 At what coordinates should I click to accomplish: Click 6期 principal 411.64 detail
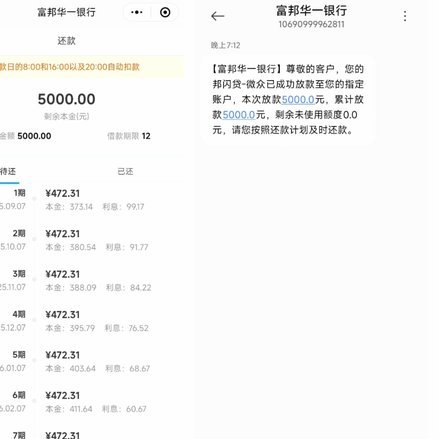(x=69, y=409)
